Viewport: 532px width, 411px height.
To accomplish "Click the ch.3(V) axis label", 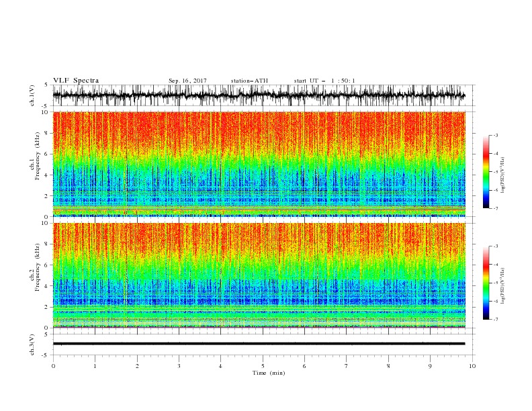I will pyautogui.click(x=32, y=345).
